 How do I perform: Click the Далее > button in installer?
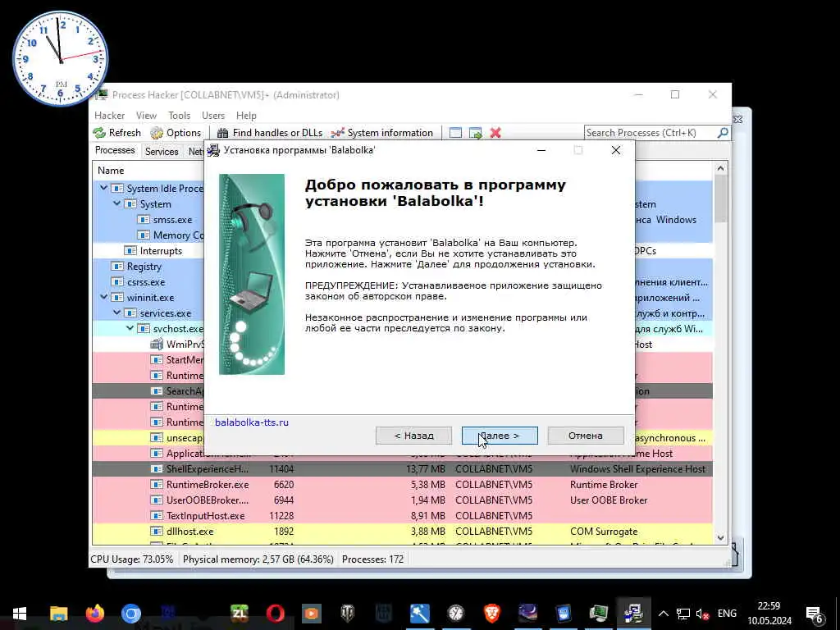[500, 436]
